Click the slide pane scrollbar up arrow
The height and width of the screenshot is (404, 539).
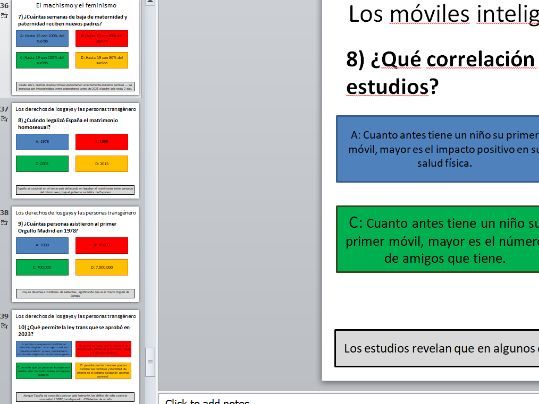click(150, 2)
